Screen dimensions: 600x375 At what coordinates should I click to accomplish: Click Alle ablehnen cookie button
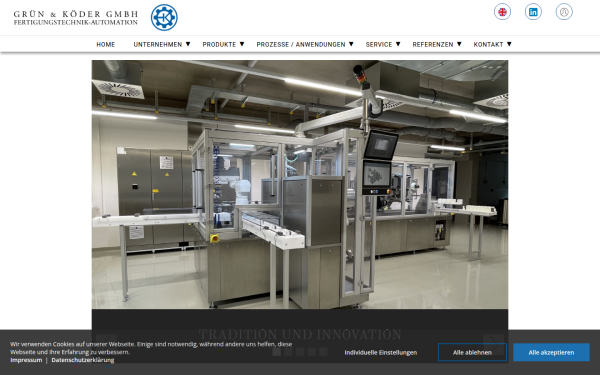(472, 352)
